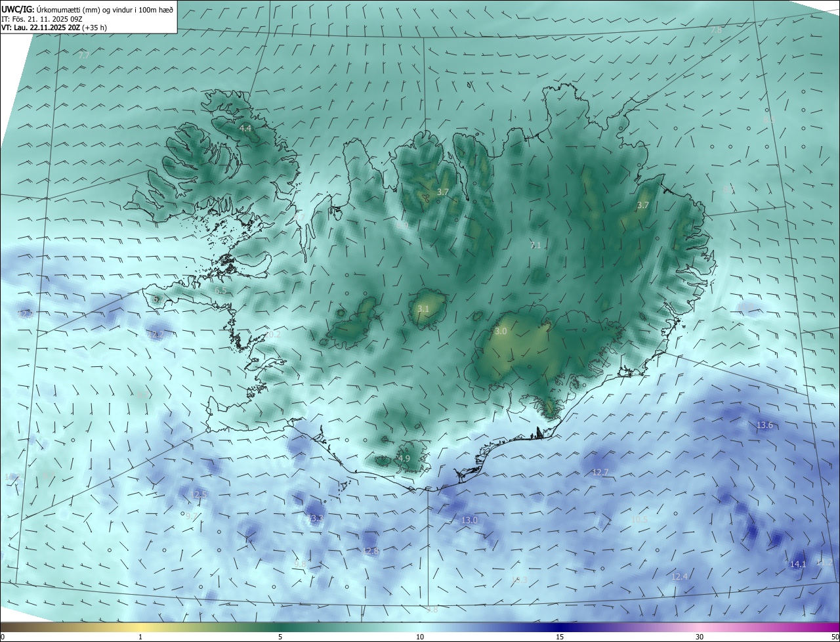This screenshot has height=642, width=840.
Task: Click the '1' tick on the colour scale
Action: coord(140,637)
